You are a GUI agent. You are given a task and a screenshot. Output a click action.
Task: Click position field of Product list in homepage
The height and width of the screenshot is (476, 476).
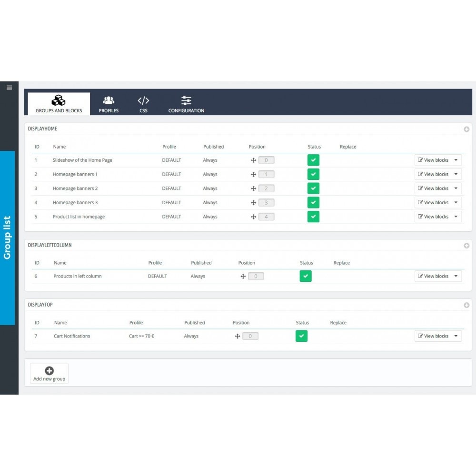pos(266,217)
